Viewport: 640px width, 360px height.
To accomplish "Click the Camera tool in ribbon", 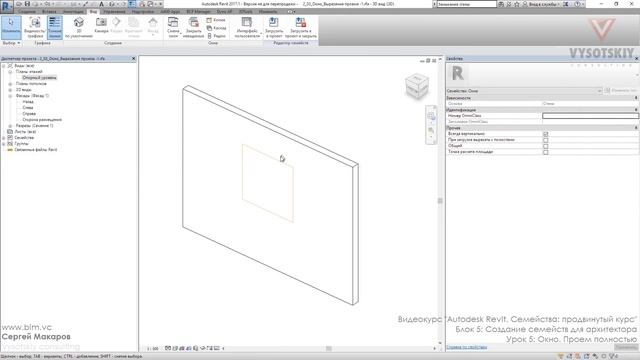I will (101, 25).
